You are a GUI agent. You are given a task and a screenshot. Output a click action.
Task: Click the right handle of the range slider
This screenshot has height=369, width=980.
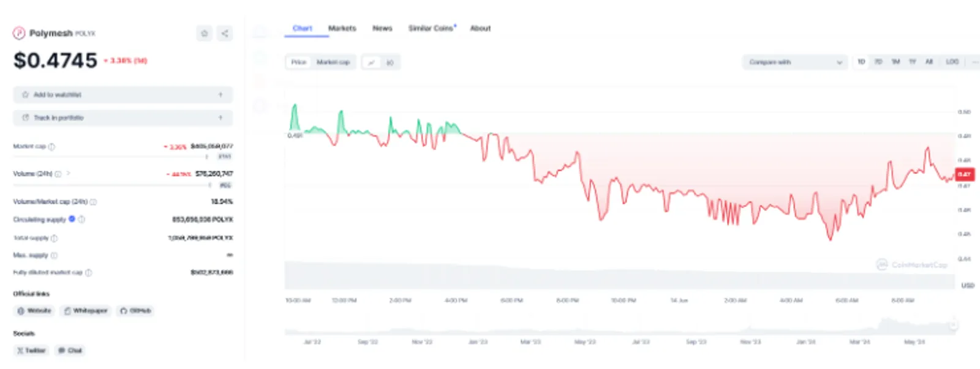click(953, 326)
